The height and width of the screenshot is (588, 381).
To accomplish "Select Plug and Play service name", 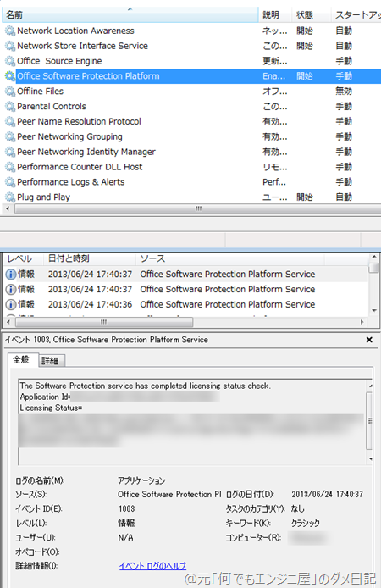I will [43, 197].
